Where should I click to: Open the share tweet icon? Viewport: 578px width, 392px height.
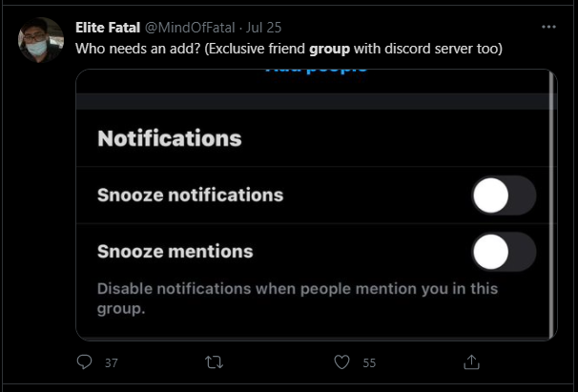tap(471, 362)
